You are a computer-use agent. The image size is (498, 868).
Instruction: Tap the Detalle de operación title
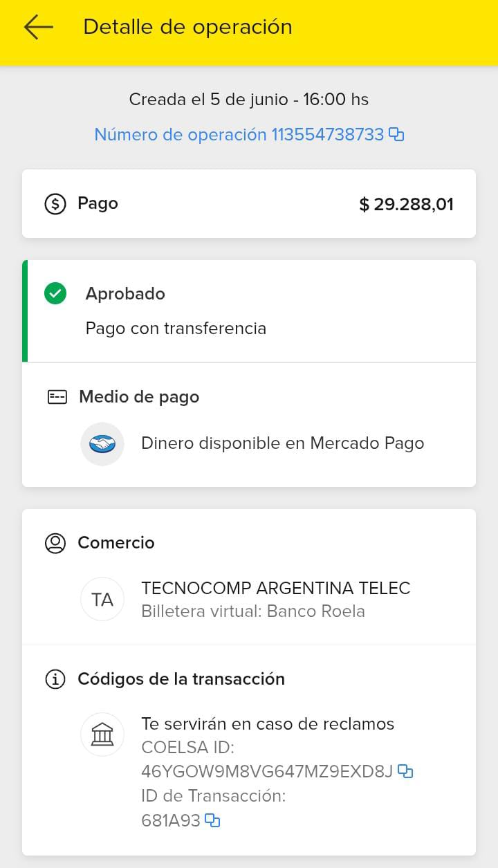point(187,27)
